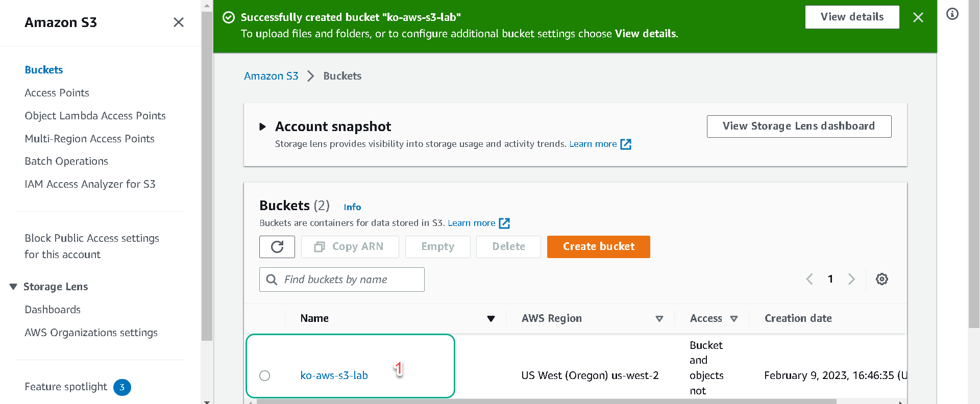Click external link icon after Buckets Learn more

pos(504,223)
